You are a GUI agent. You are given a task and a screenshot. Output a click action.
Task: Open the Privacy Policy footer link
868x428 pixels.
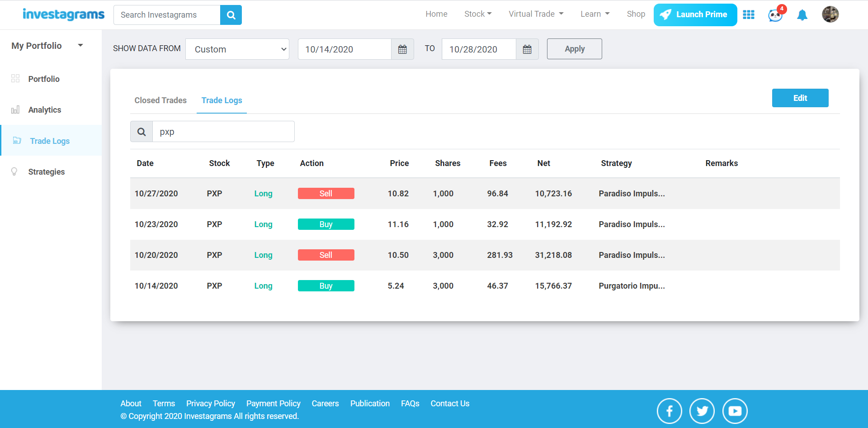click(211, 403)
